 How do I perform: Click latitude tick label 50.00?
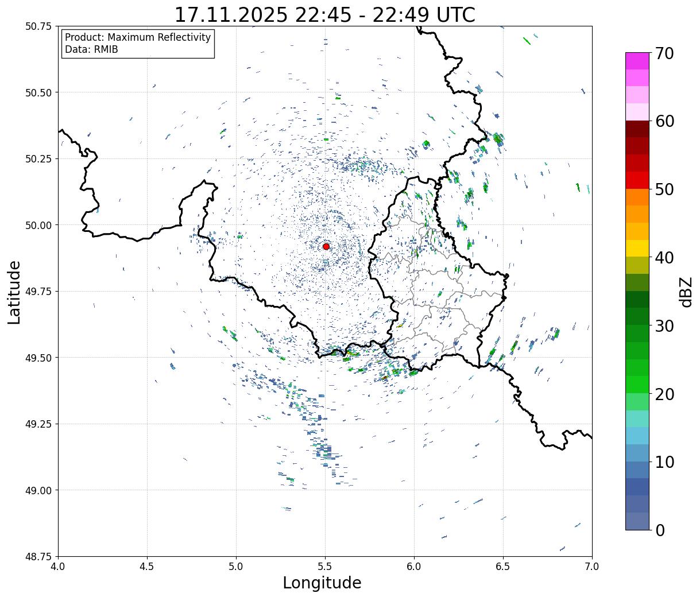(x=38, y=225)
